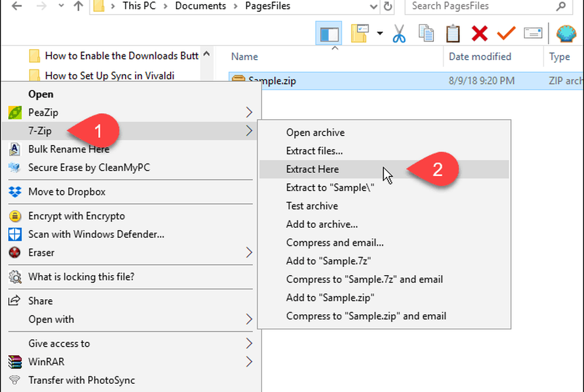Image resolution: width=584 pixels, height=392 pixels.
Task: Click the Cut scissors icon in toolbar
Action: pos(399,33)
